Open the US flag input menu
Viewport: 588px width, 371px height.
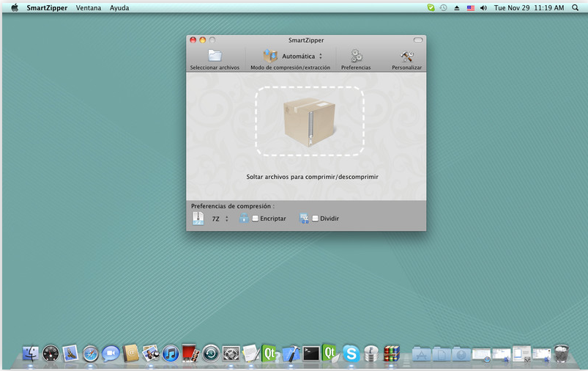[471, 8]
